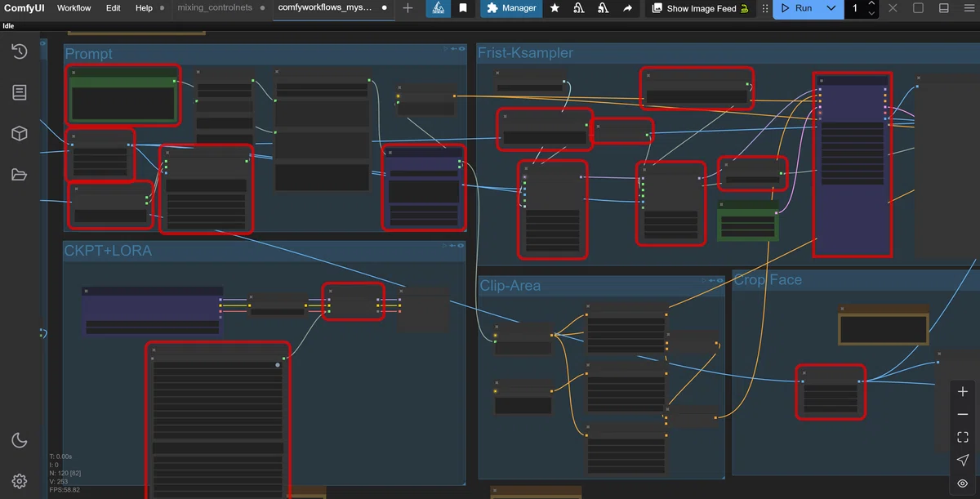Viewport: 980px width, 499px height.
Task: Select the comfyworkflows_mys... tab
Action: [325, 8]
